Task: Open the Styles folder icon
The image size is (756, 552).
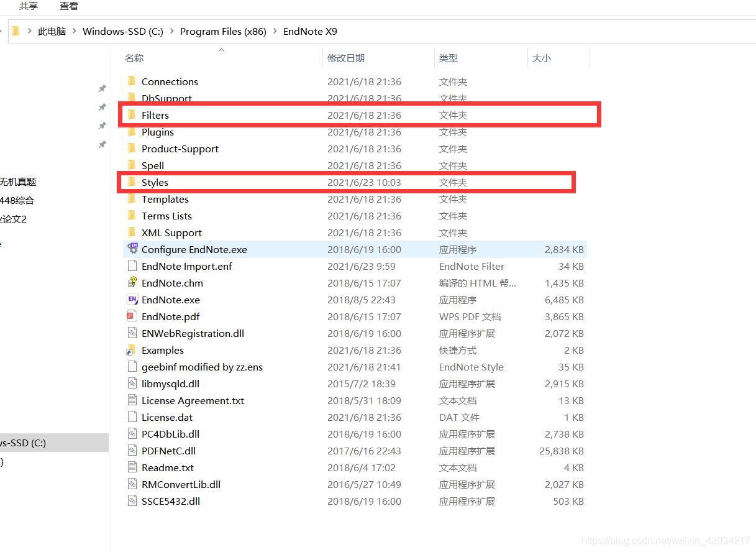Action: 132,182
